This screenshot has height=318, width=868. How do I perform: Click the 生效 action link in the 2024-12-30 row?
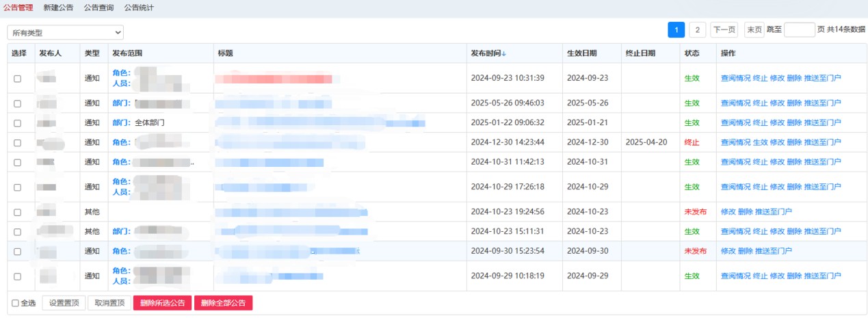coord(761,142)
